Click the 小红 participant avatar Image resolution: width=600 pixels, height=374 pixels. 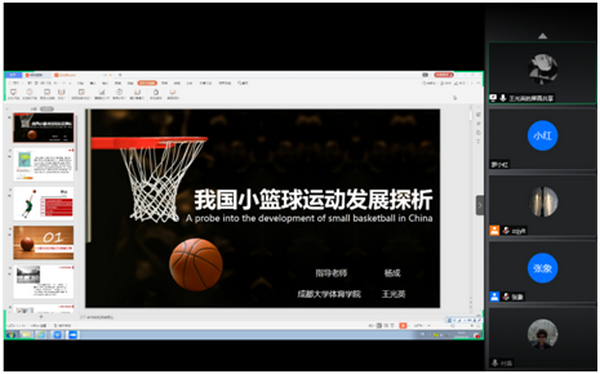[x=542, y=136]
